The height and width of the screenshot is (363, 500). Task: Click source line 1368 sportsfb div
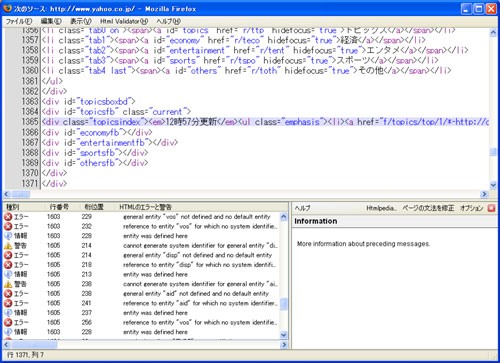(95, 153)
